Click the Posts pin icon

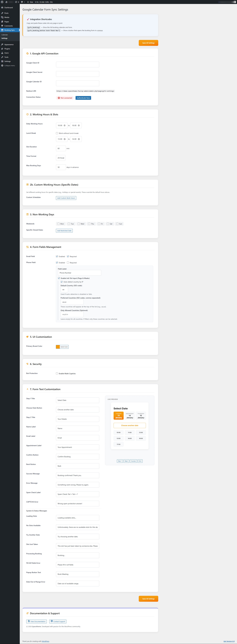pyautogui.click(x=2, y=13)
